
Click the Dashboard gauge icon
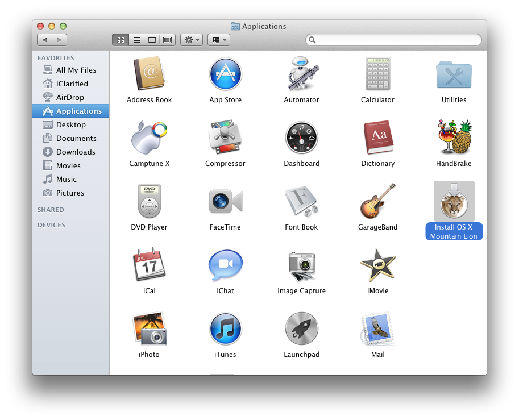[x=301, y=138]
